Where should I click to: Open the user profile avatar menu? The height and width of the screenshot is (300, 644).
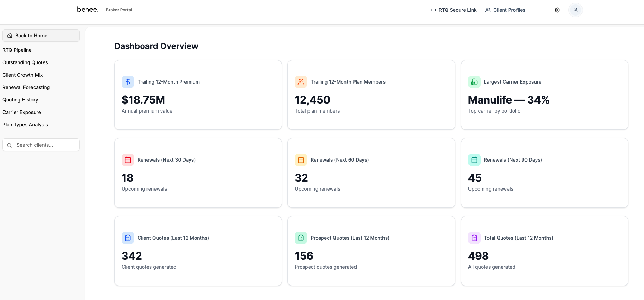tap(575, 10)
